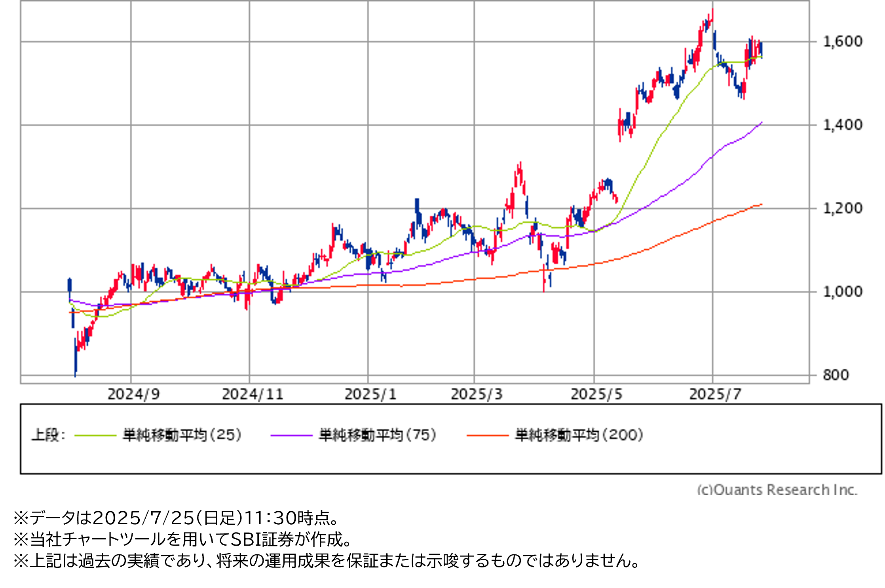
Task: Select the 単純移動平均(200) legend label
Action: click(x=579, y=435)
